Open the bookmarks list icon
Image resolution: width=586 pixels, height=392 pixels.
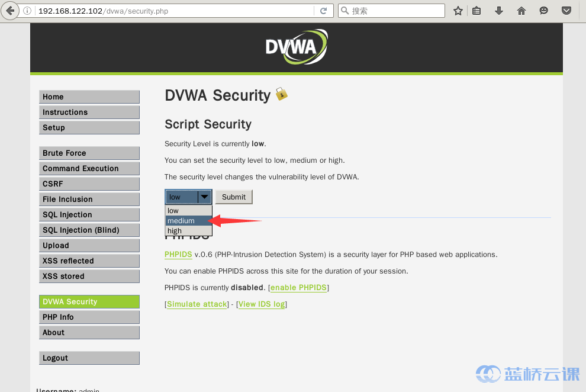476,11
